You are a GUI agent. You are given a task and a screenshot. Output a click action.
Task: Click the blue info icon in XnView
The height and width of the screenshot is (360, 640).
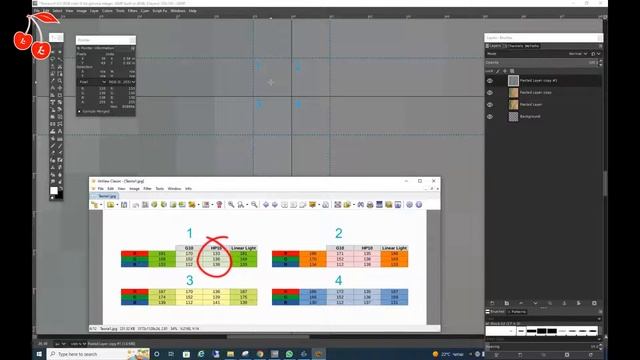click(x=419, y=204)
